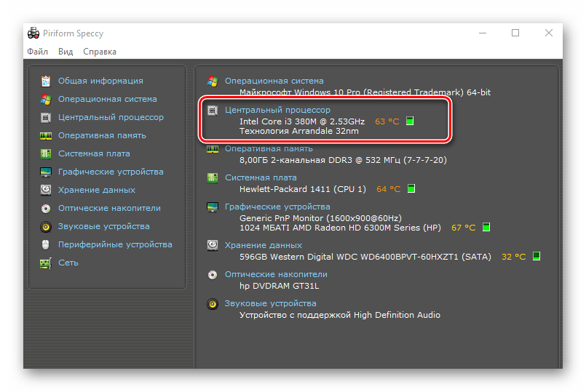Click the Windows flag icon in summary panel
The height and width of the screenshot is (392, 586).
(213, 81)
